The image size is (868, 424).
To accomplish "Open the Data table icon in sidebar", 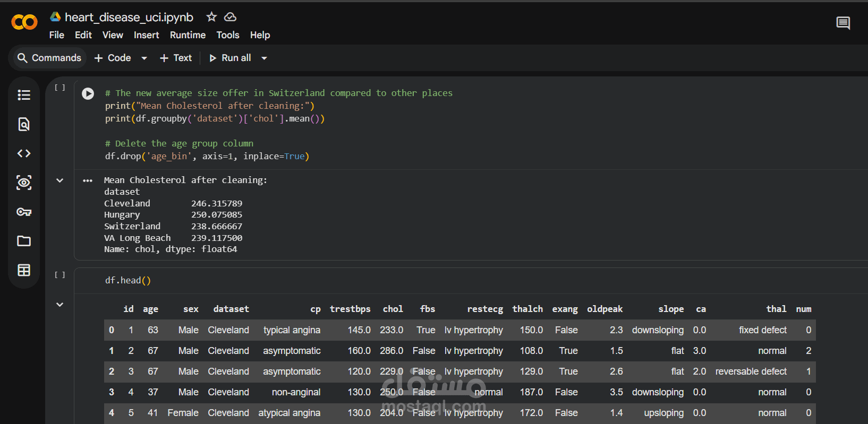I will (24, 270).
